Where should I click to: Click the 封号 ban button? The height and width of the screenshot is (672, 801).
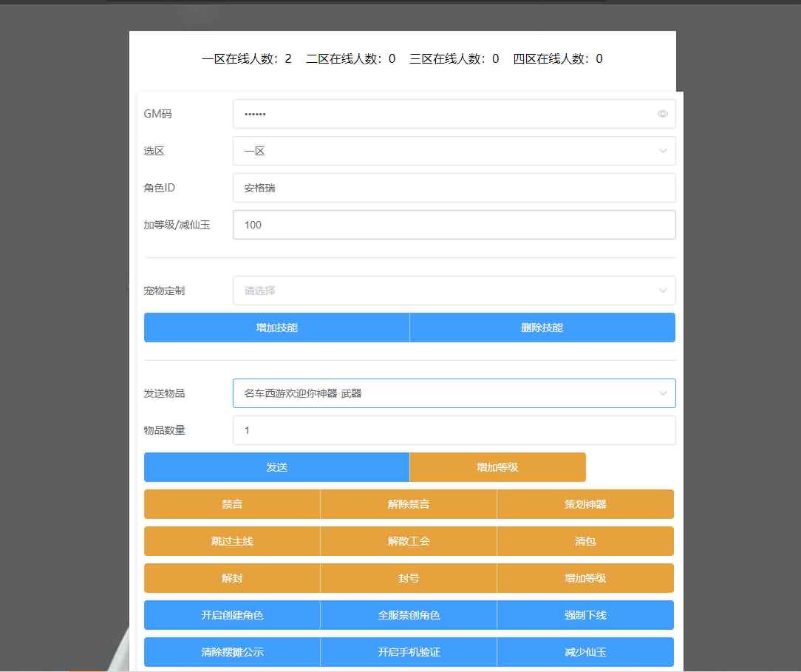[x=409, y=578]
